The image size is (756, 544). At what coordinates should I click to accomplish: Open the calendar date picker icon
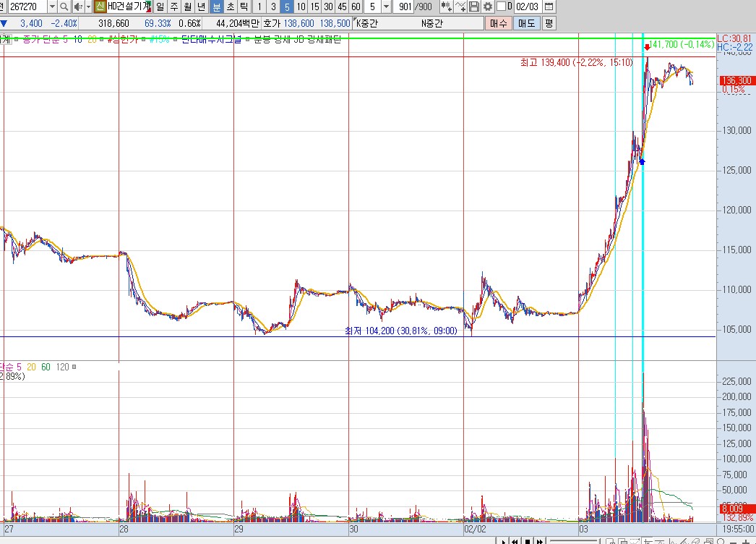tap(549, 7)
